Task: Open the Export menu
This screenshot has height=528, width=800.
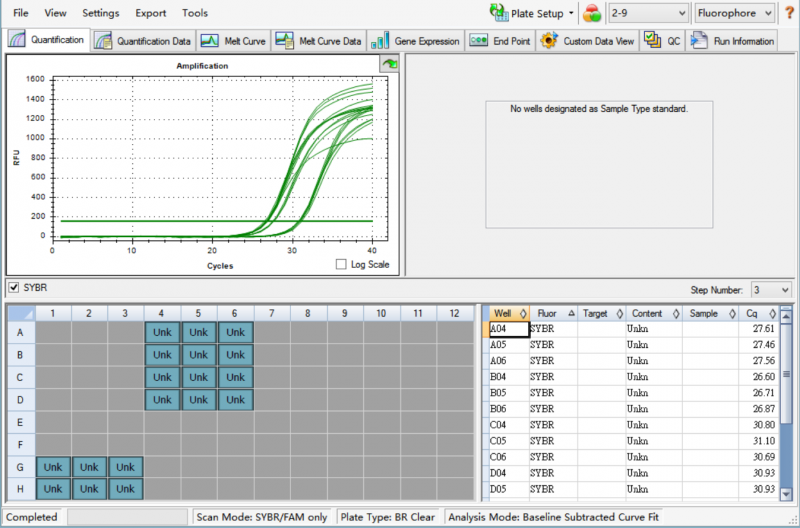Action: pyautogui.click(x=151, y=13)
